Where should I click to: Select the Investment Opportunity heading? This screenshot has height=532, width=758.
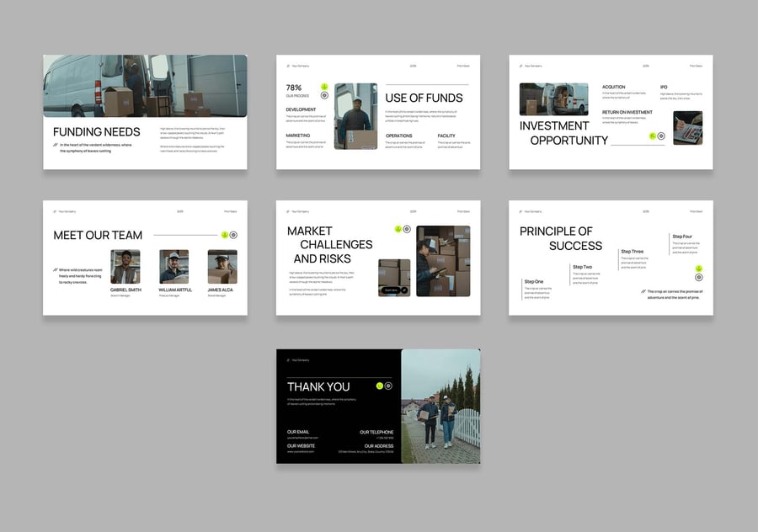click(564, 133)
